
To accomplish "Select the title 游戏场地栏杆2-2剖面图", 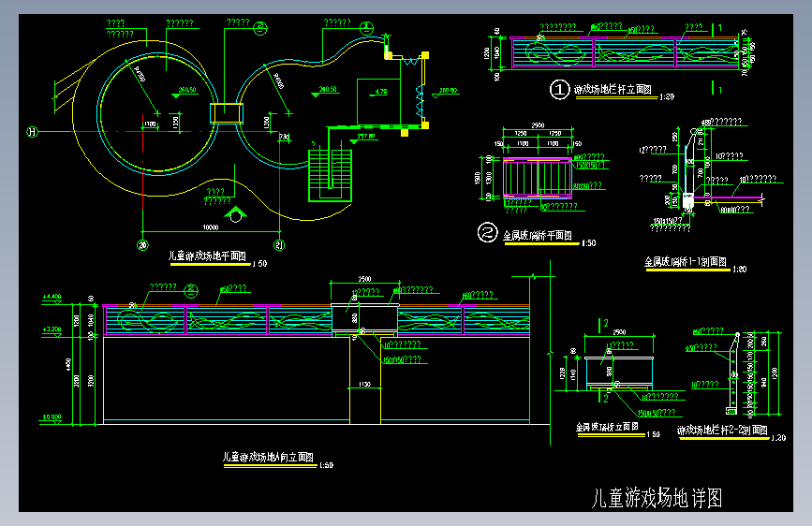I will [x=722, y=431].
